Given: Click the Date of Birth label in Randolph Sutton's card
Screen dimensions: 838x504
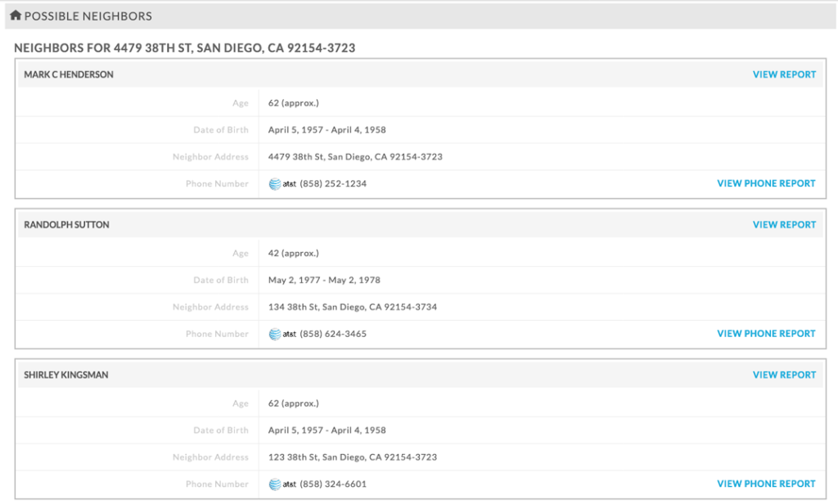Looking at the screenshot, I should tap(221, 280).
